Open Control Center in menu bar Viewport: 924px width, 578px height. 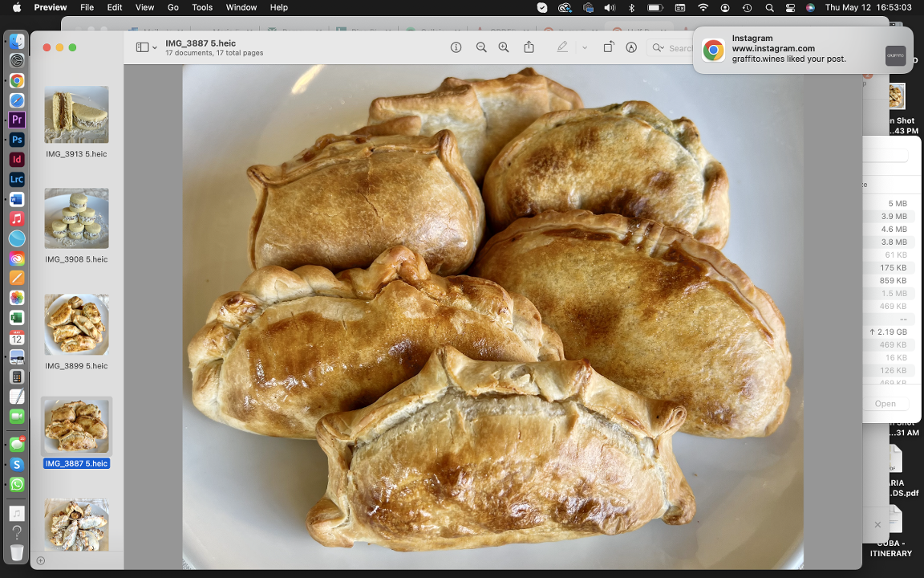click(x=790, y=7)
